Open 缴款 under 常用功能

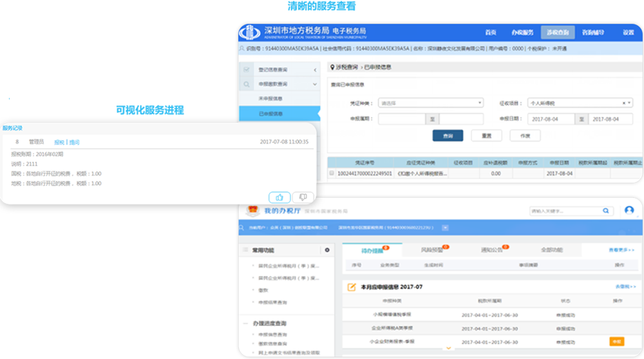point(263,290)
